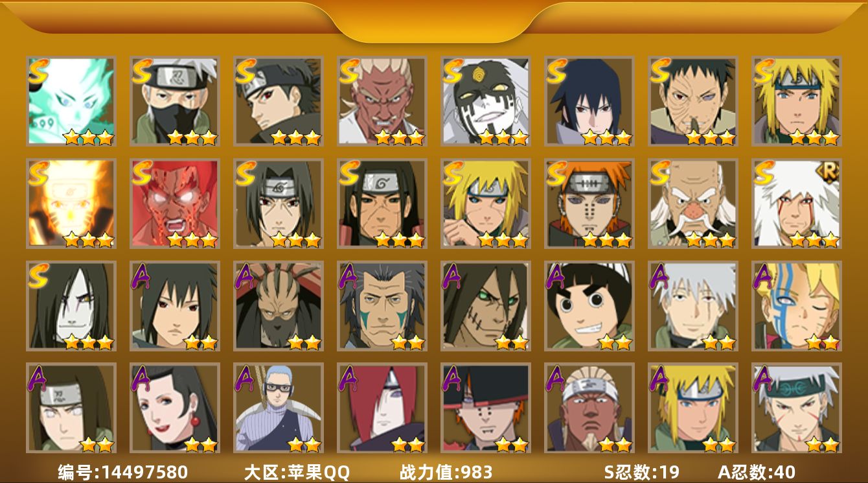Choose the dark-skinned Fourth Raikage S-rank portrait
The image size is (868, 483).
click(x=382, y=100)
